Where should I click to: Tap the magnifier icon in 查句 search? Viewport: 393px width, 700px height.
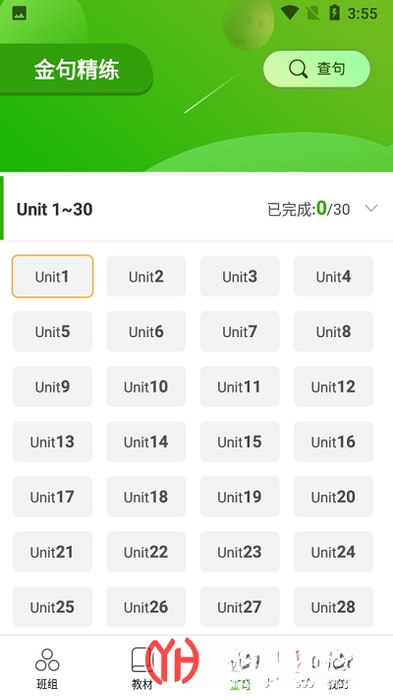pos(298,69)
